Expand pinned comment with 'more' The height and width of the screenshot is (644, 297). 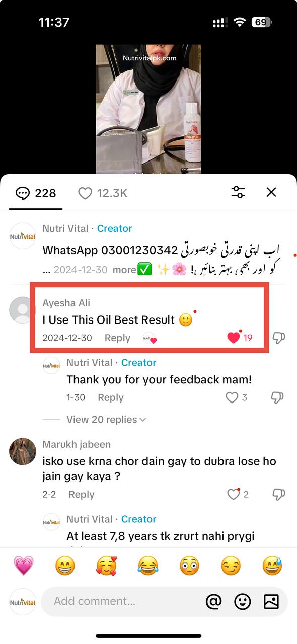pyautogui.click(x=124, y=270)
